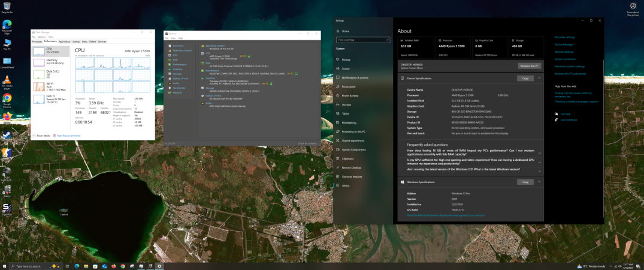The width and height of the screenshot is (644, 270).
Task: Select the This PC desktop icon
Action: tap(7, 44)
